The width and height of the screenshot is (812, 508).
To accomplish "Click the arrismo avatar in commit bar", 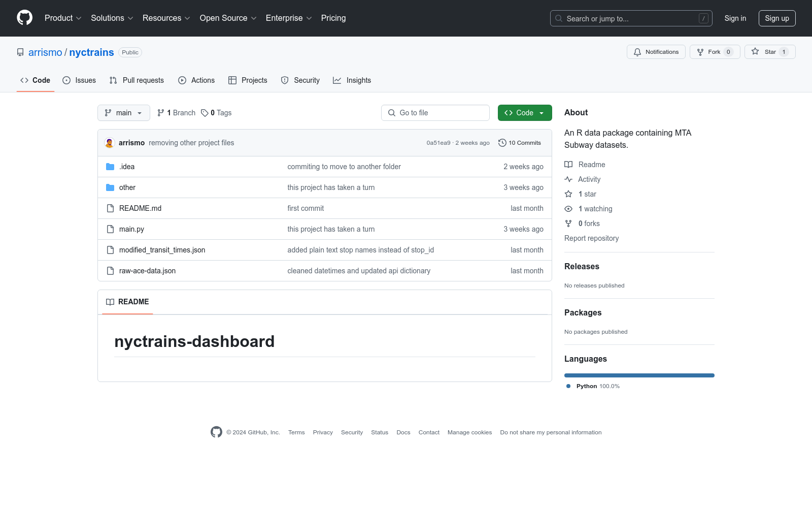I will point(109,143).
